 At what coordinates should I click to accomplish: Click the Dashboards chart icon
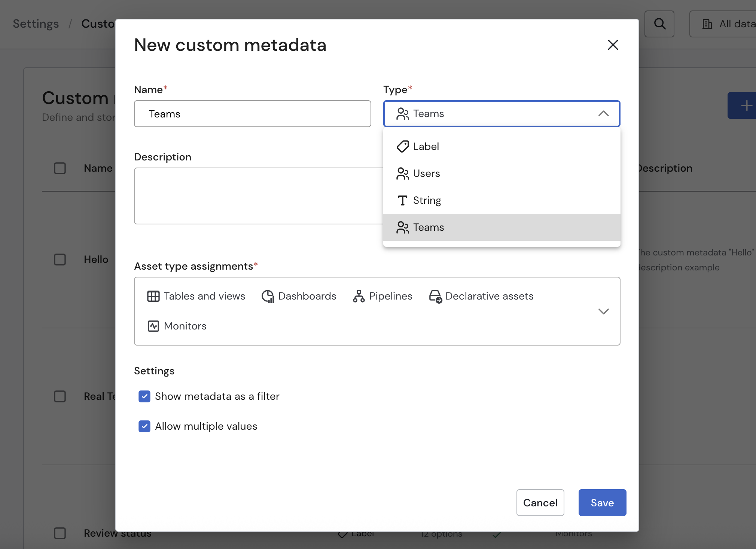[268, 296]
